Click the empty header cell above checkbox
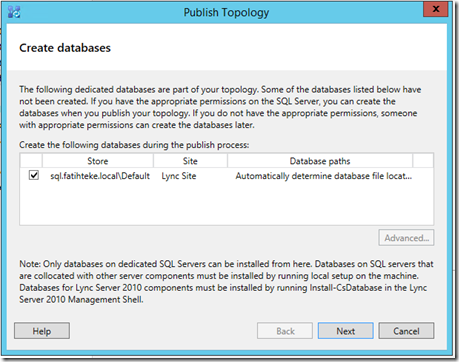The width and height of the screenshot is (459, 362). (x=31, y=161)
